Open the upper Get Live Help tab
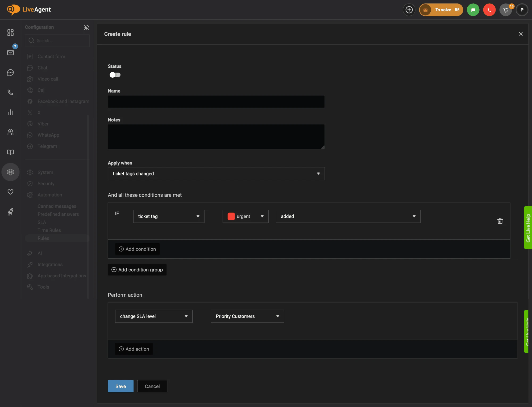This screenshot has width=532, height=407. (x=528, y=228)
